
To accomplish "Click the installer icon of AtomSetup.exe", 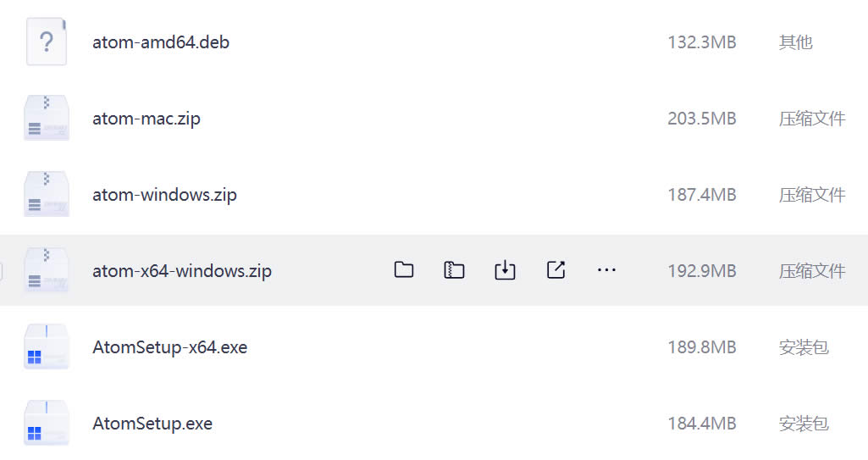I will (x=47, y=423).
